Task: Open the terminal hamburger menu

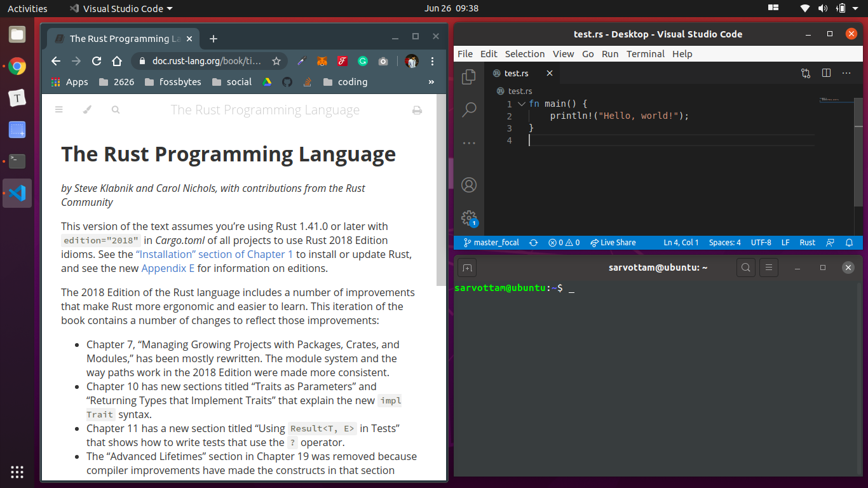Action: (x=769, y=268)
